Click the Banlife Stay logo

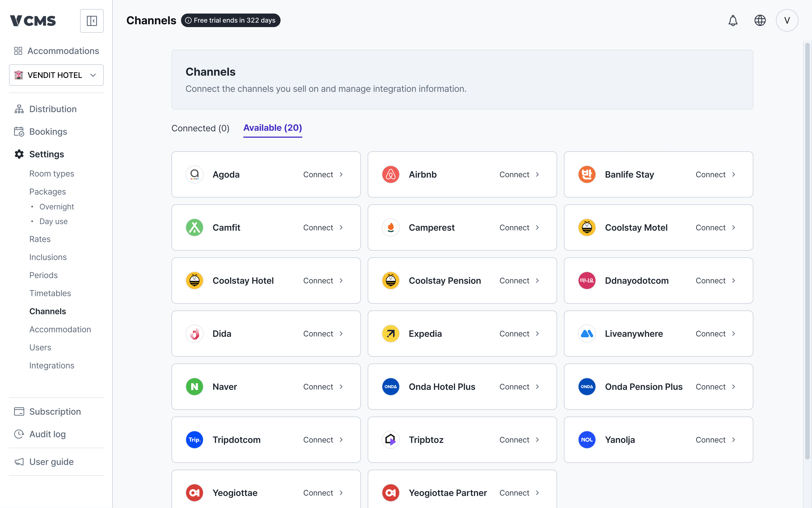pos(587,174)
